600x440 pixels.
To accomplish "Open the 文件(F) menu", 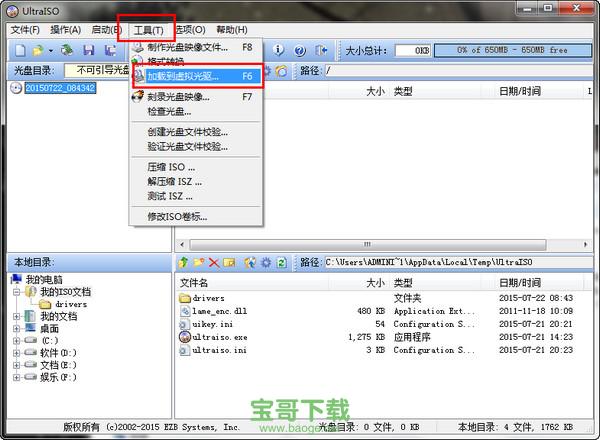I will point(25,29).
